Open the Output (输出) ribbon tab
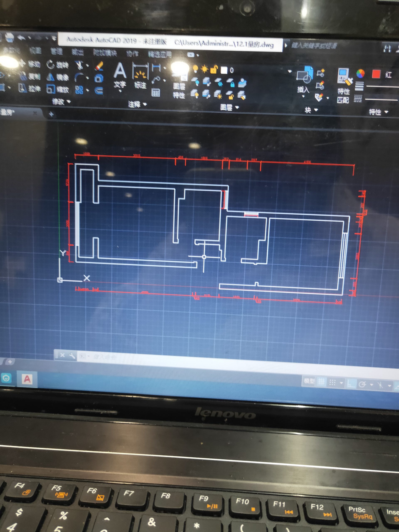 pyautogui.click(x=78, y=52)
